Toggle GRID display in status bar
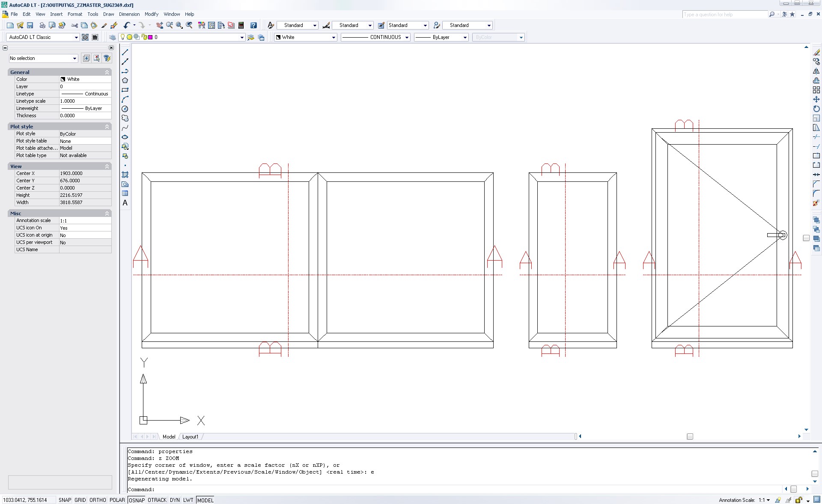822x504 pixels. [x=80, y=500]
